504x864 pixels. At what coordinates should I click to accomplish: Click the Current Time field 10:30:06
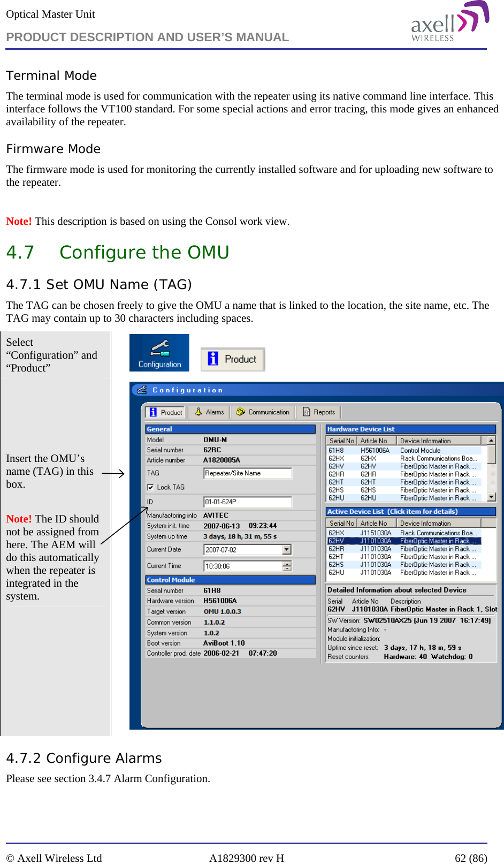[x=243, y=566]
